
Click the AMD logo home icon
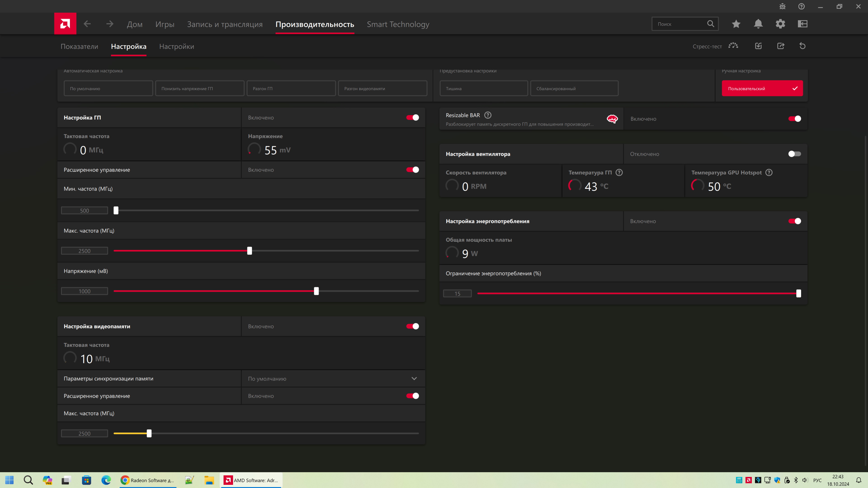pos(65,23)
